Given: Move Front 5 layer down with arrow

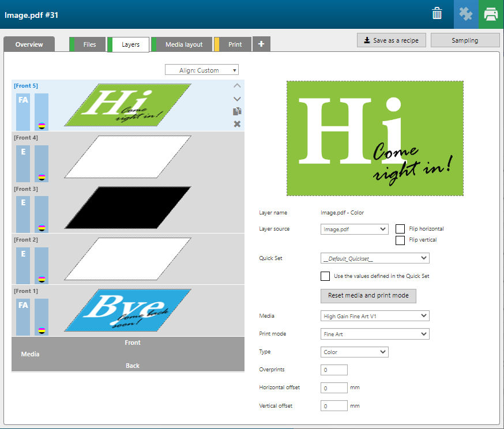Looking at the screenshot, I should tap(237, 99).
